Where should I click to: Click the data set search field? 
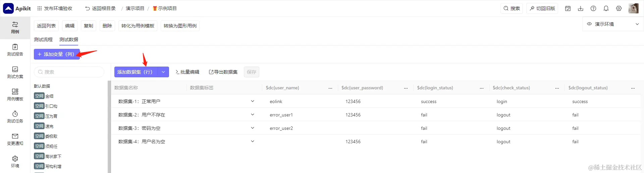pyautogui.click(x=69, y=72)
